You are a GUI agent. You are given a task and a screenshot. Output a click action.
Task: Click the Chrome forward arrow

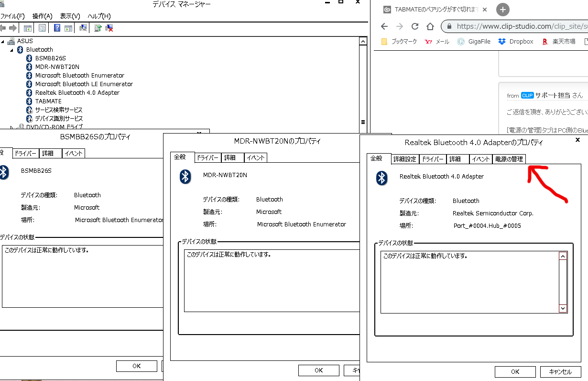pos(400,26)
